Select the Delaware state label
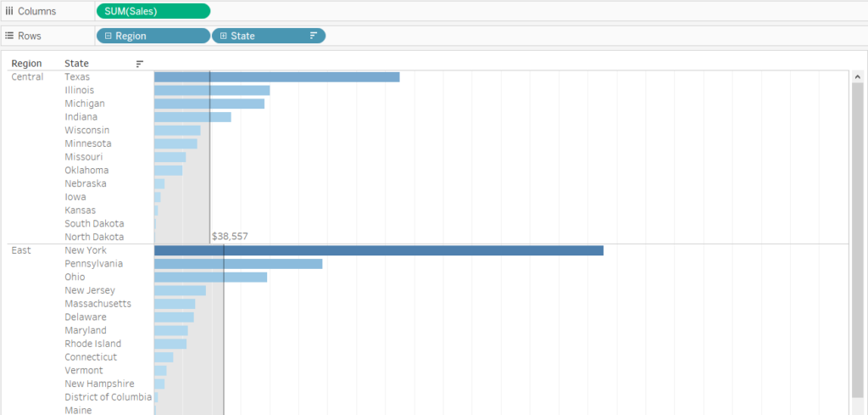868x415 pixels. coord(86,317)
